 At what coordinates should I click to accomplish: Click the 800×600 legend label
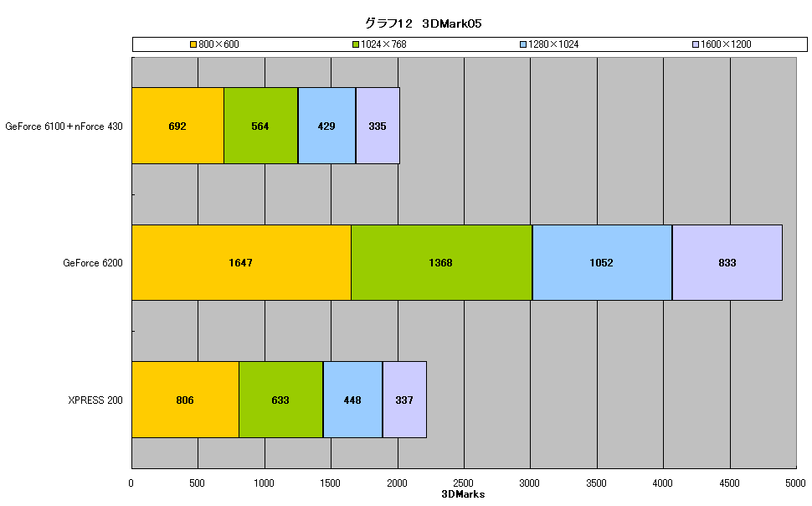click(x=219, y=44)
